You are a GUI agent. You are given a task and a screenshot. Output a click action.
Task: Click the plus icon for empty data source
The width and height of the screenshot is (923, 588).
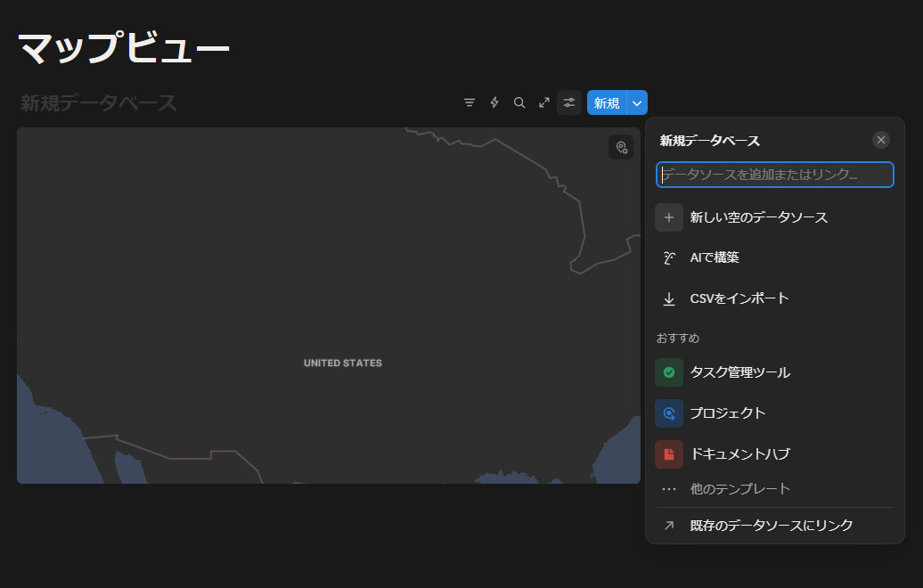669,217
